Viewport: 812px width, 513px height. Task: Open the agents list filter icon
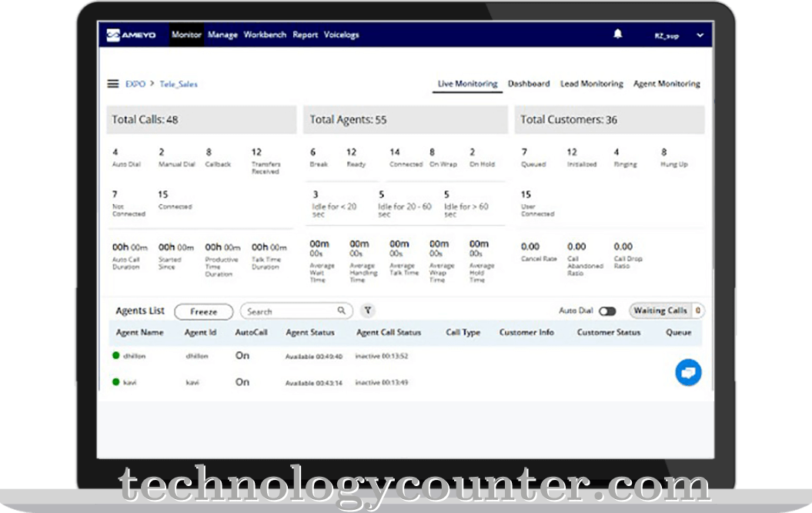[x=368, y=310]
